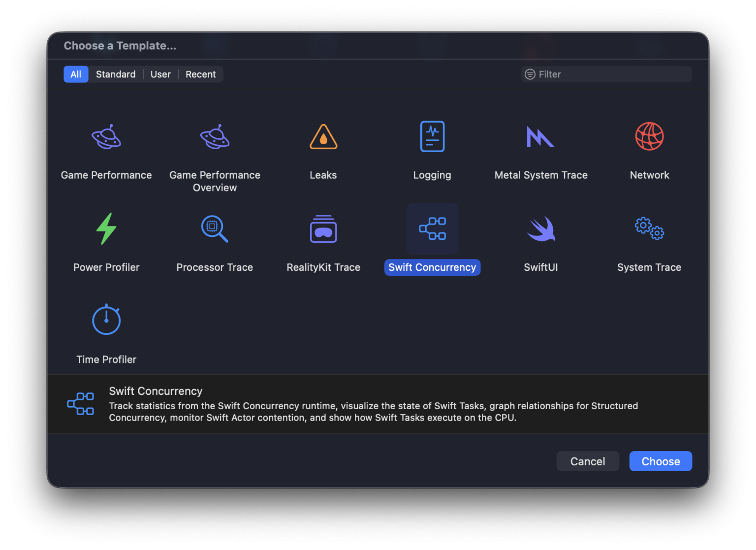Switch to the Standard tab
Image resolution: width=756 pixels, height=550 pixels.
(x=116, y=74)
